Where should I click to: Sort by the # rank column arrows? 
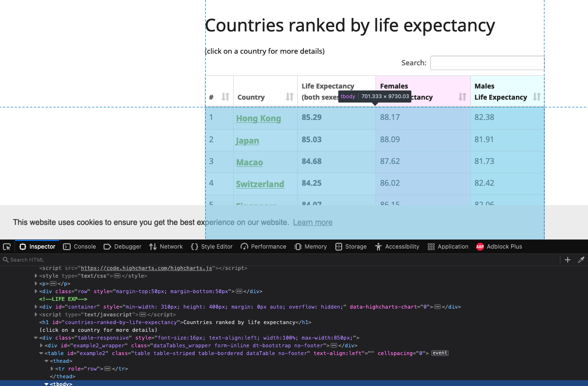(x=225, y=97)
